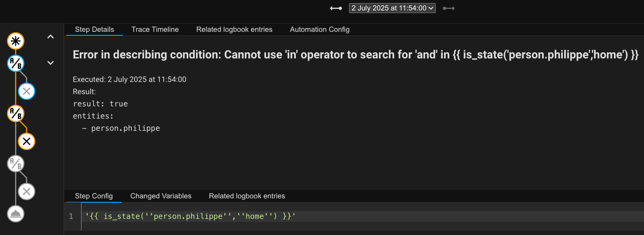
Task: Go to the next step with down chevron
Action: point(51,63)
